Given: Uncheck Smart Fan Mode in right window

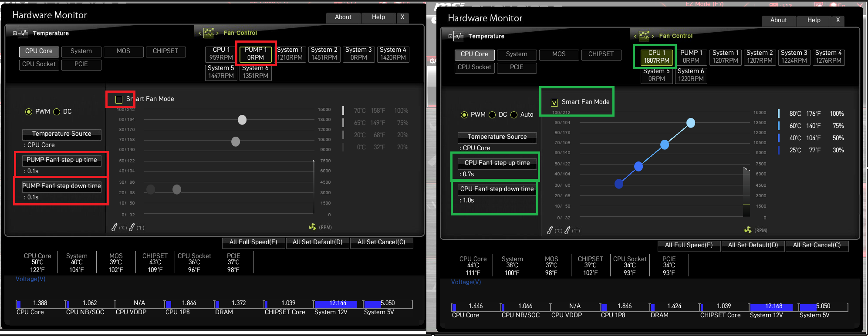Looking at the screenshot, I should pos(554,102).
